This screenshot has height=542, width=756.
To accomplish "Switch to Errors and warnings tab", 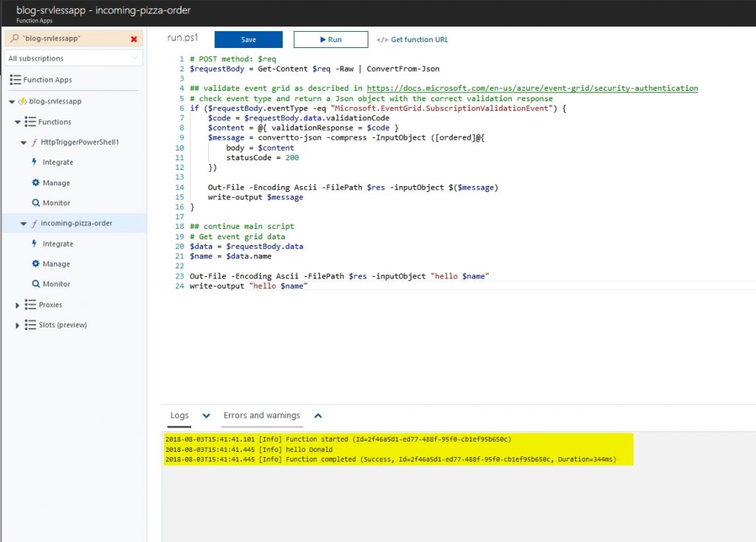I will click(262, 415).
